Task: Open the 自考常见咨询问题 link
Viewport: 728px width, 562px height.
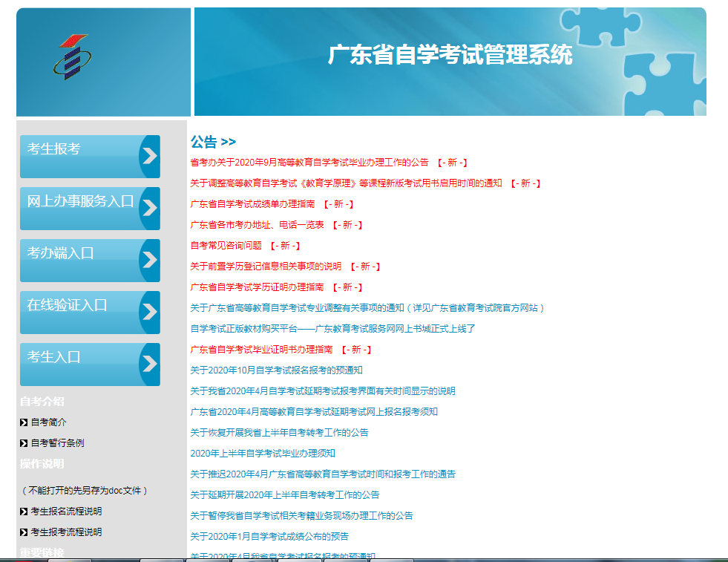Action: [225, 245]
